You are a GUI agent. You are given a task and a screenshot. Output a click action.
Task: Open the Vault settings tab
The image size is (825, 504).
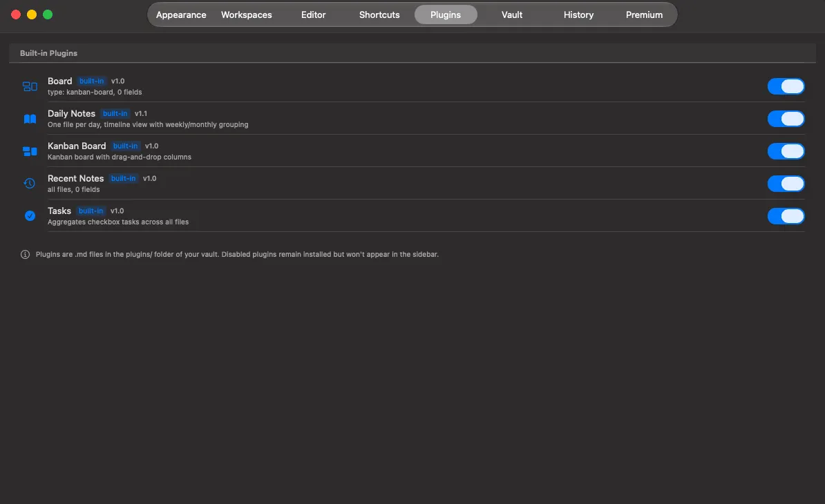click(x=512, y=14)
